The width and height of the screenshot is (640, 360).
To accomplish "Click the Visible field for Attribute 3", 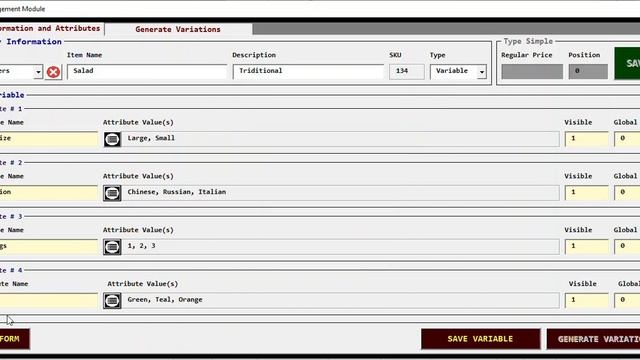I will tap(587, 247).
